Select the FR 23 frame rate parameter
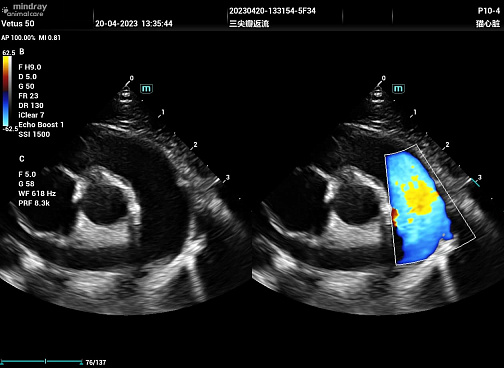 tap(28, 96)
